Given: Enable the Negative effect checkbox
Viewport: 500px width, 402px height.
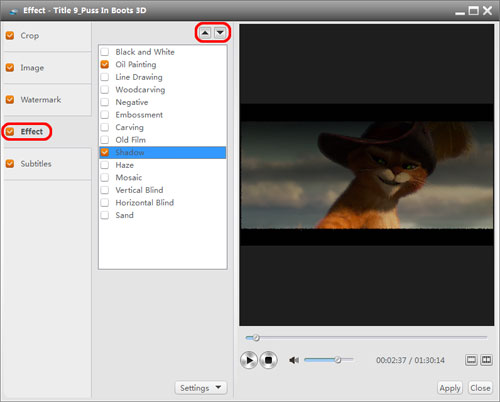Looking at the screenshot, I should 105,102.
